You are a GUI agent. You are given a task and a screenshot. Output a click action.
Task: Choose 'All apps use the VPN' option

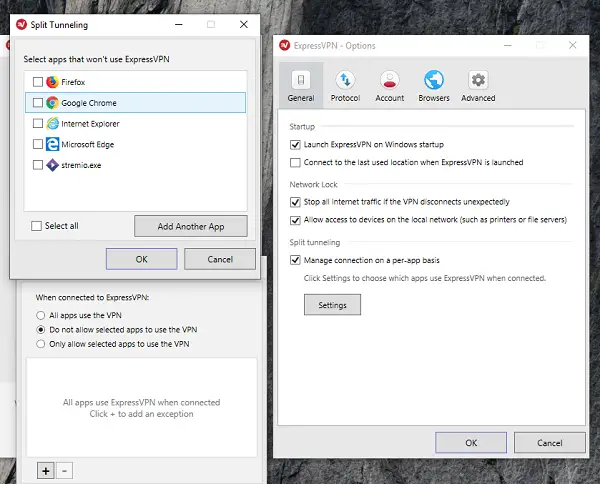pyautogui.click(x=41, y=315)
